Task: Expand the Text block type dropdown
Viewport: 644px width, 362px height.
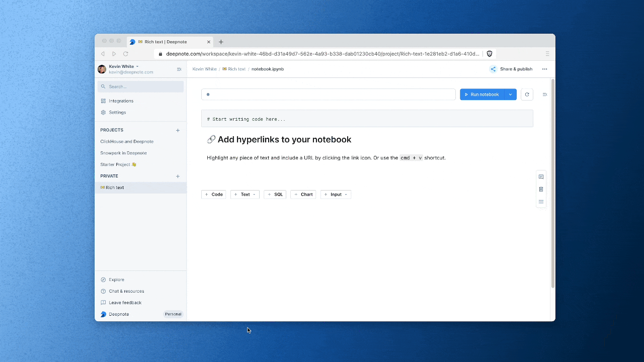Action: coord(254,195)
